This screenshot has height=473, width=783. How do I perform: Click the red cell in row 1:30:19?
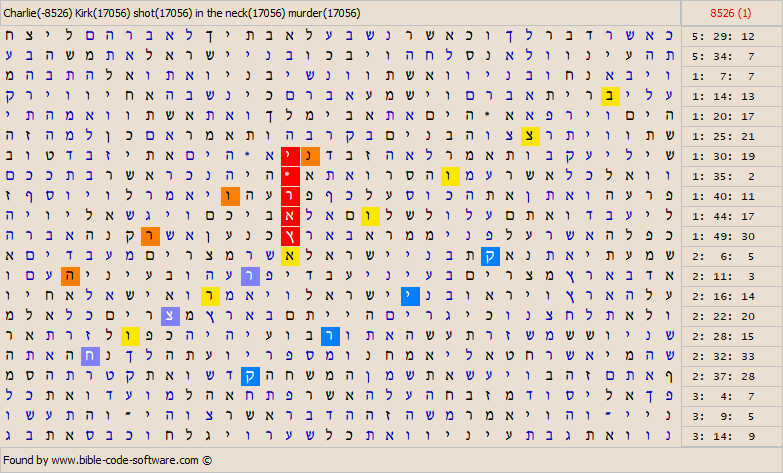pos(290,156)
